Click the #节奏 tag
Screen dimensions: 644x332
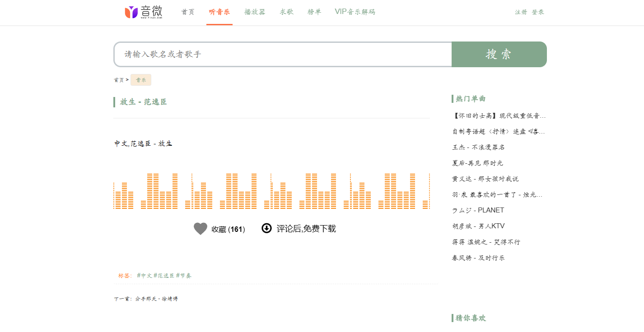point(184,276)
